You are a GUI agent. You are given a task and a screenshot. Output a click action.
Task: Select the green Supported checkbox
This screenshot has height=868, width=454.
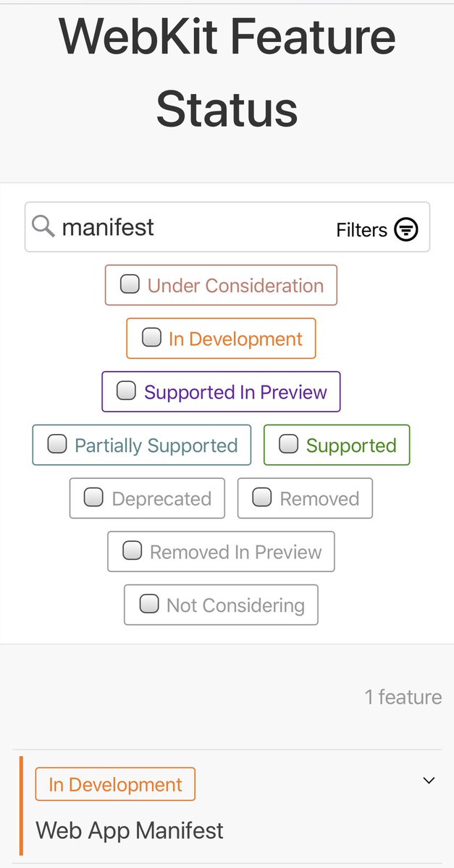288,443
